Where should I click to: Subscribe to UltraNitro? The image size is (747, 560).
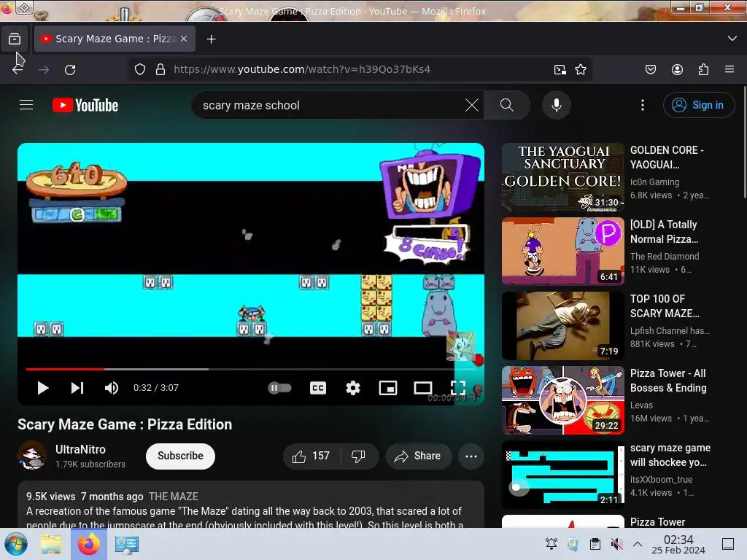tap(180, 456)
